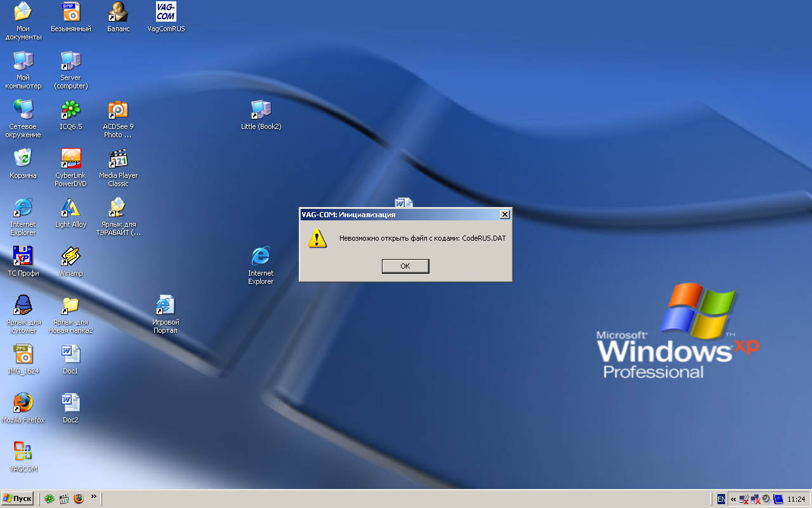Viewport: 812px width, 508px height.
Task: Expand the quick launch chevron on taskbar
Action: point(94,497)
